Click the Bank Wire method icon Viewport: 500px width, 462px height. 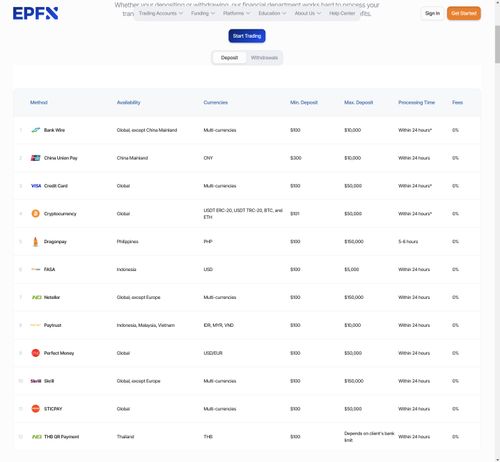point(36,130)
